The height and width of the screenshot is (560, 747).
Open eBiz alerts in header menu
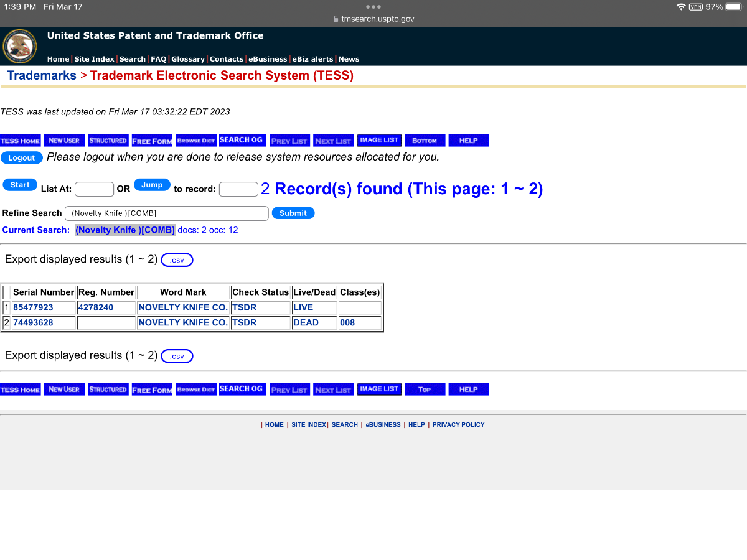tap(312, 59)
